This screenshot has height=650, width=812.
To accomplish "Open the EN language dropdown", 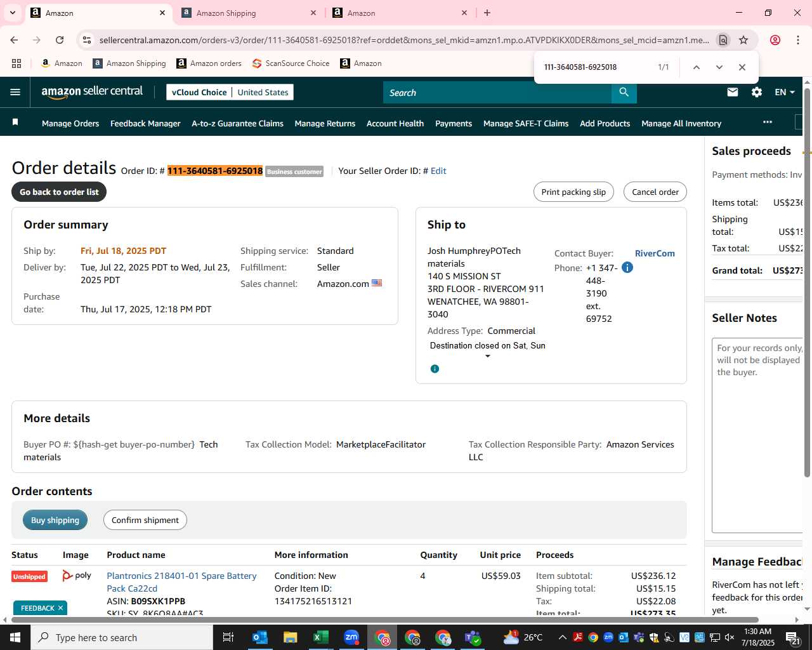I will coord(785,92).
